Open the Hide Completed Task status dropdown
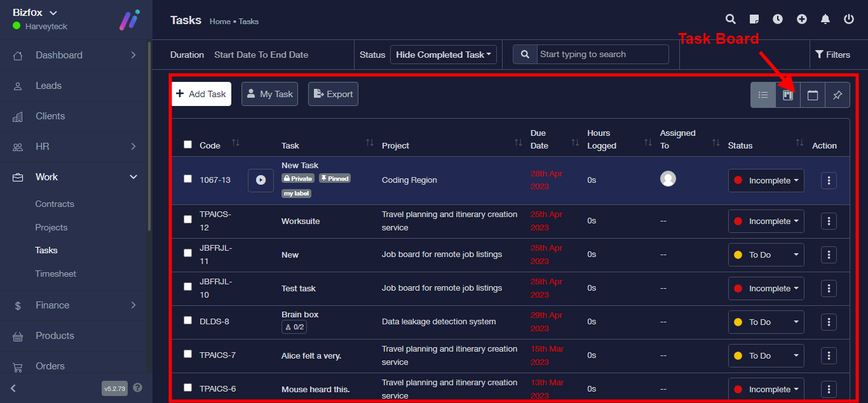This screenshot has height=403, width=868. click(443, 55)
